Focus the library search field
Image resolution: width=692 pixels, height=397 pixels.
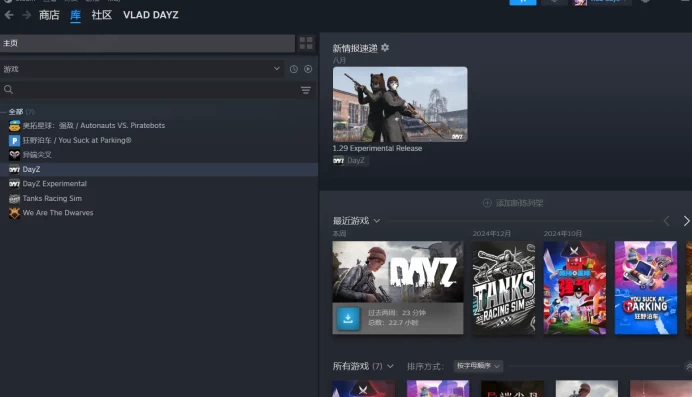click(x=150, y=90)
